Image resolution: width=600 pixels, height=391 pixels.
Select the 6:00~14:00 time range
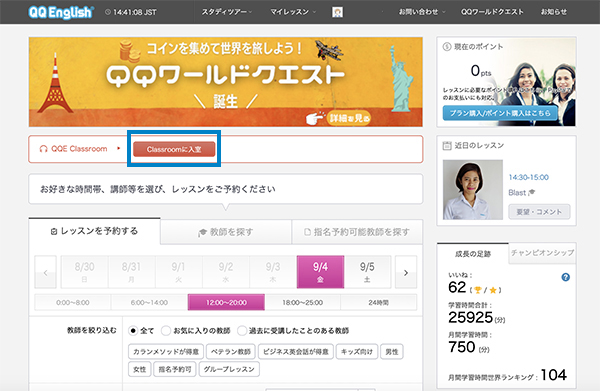click(x=149, y=303)
